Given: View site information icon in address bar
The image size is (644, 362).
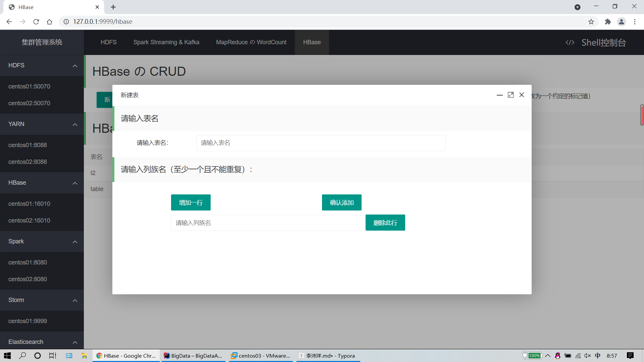Looking at the screenshot, I should 66,22.
